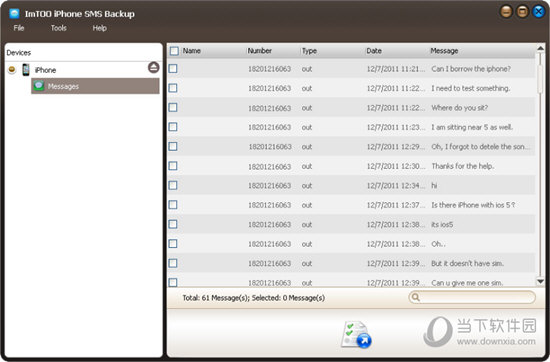550x362 pixels.
Task: Check the 'Where do you sit?' message
Action: 173,107
